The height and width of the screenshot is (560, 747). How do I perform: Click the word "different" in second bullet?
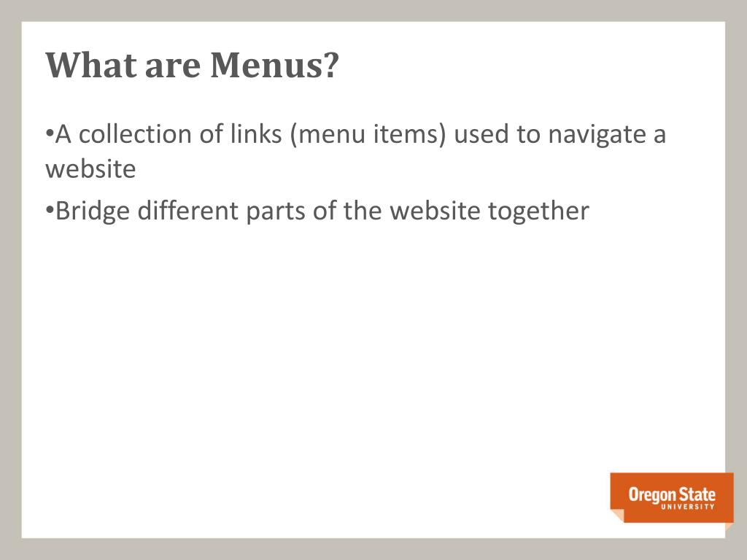(x=187, y=211)
